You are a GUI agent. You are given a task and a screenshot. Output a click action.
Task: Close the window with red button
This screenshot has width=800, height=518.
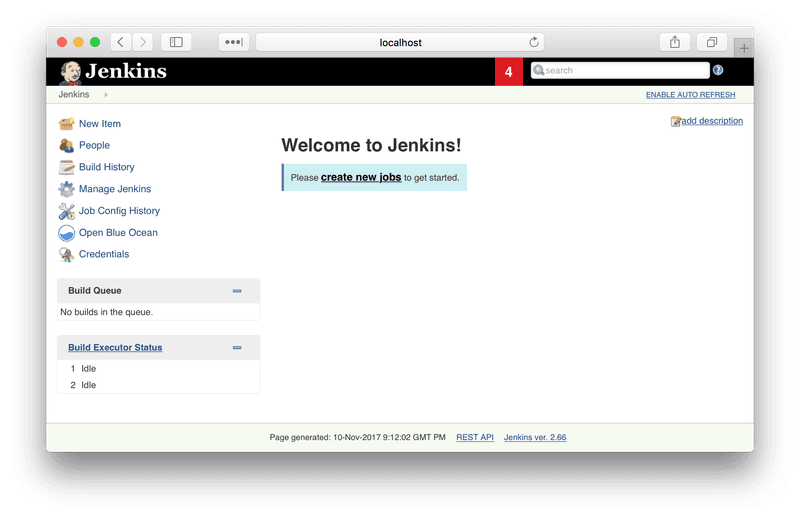tap(62, 42)
